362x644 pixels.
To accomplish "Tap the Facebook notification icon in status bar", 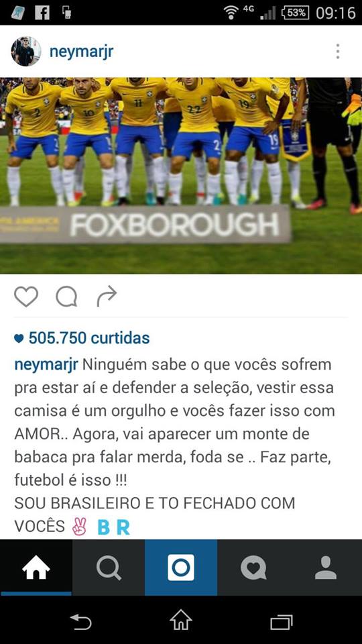I will pos(42,12).
